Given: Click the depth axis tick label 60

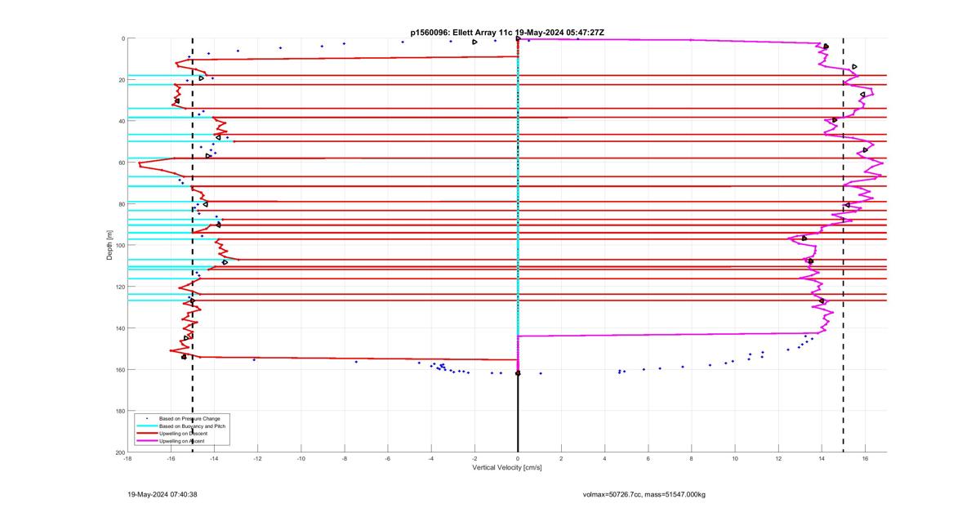Looking at the screenshot, I should point(121,163).
